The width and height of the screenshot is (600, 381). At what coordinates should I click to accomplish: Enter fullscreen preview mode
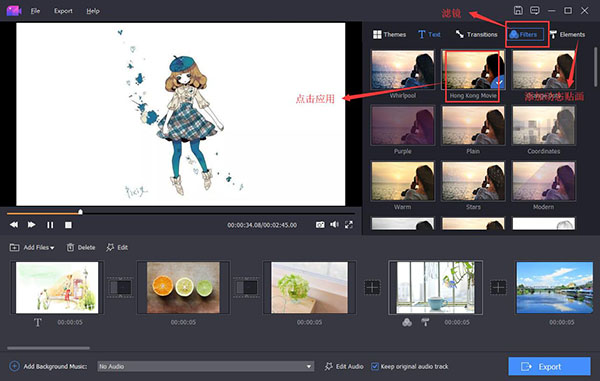349,225
